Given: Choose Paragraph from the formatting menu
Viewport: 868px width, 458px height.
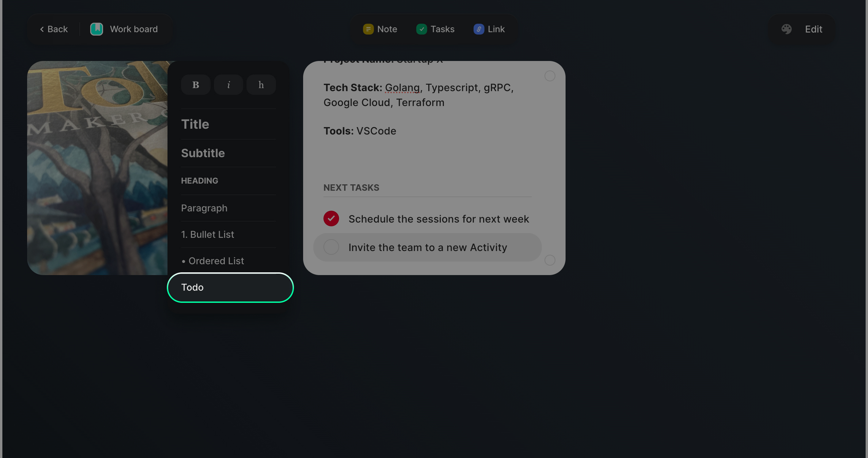Looking at the screenshot, I should tap(204, 208).
